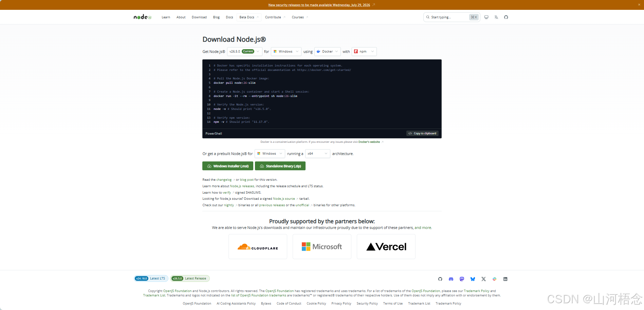Image resolution: width=644 pixels, height=310 pixels.
Task: Click the Cloudflare partner logo
Action: (x=258, y=247)
